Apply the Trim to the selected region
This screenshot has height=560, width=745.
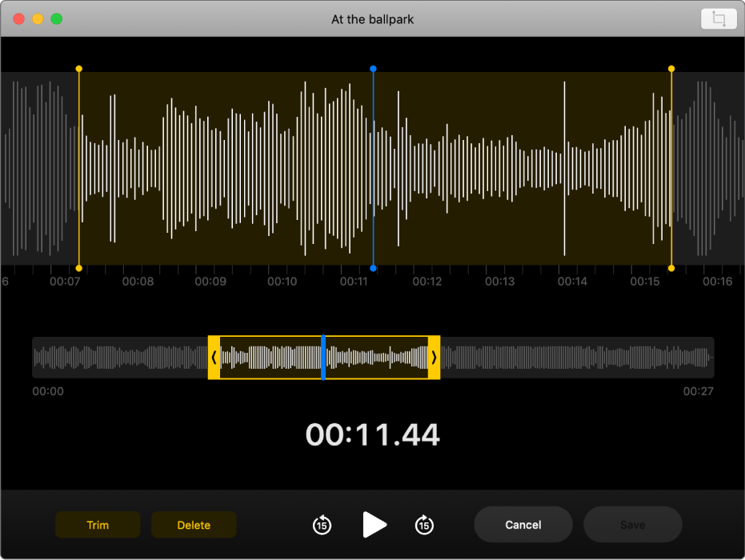click(97, 525)
